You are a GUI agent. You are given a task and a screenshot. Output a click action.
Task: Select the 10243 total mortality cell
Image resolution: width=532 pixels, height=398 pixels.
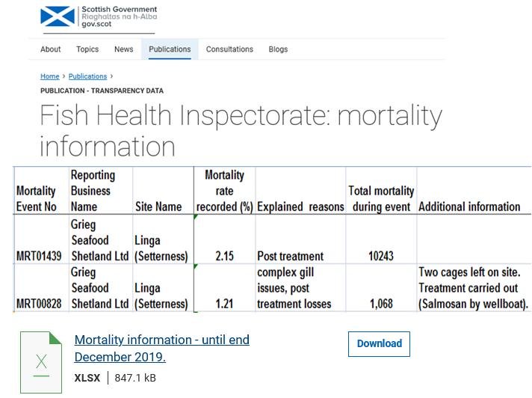[x=381, y=256]
